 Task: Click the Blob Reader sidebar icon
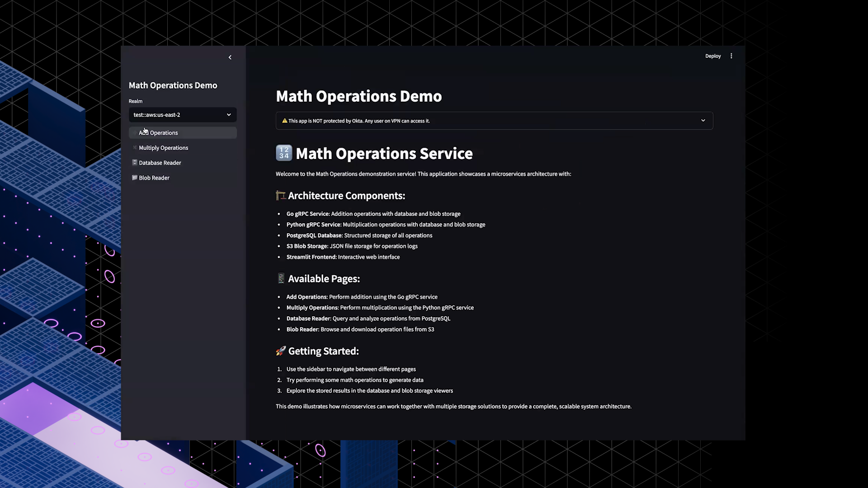tap(135, 177)
